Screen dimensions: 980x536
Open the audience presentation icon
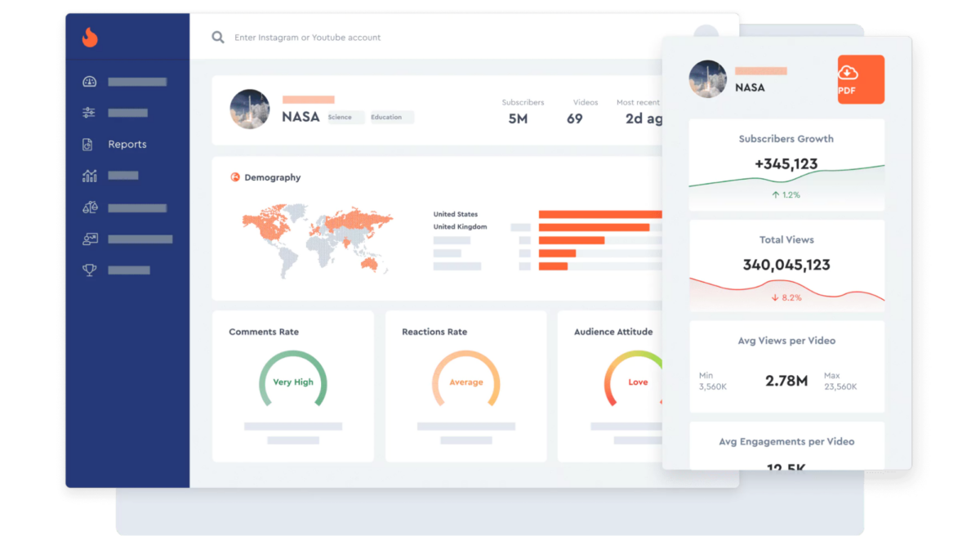click(x=89, y=239)
